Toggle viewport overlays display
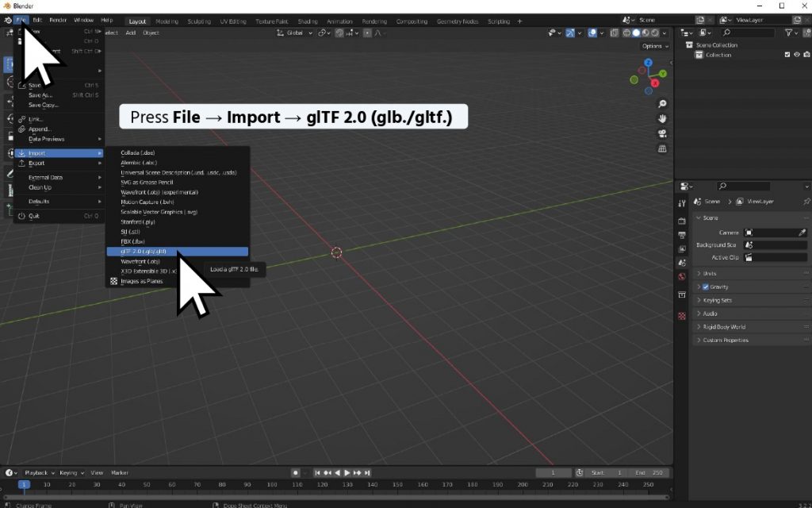Screen dimensions: 812x508 coord(592,33)
